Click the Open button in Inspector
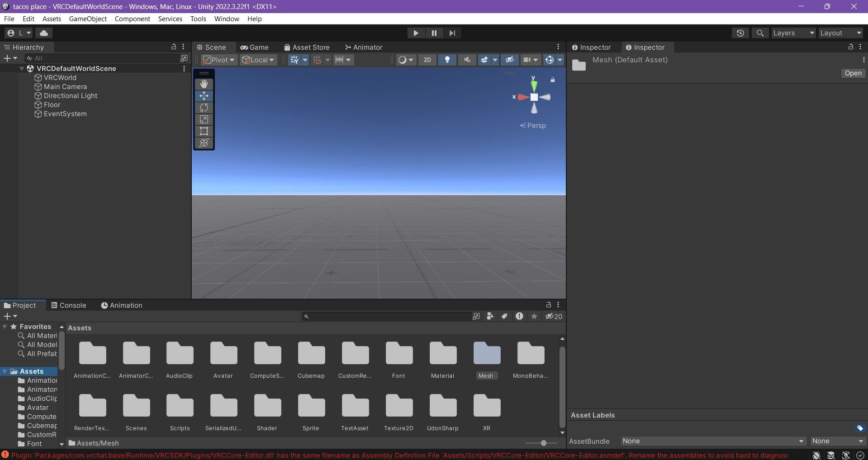The width and height of the screenshot is (868, 460). [x=853, y=73]
